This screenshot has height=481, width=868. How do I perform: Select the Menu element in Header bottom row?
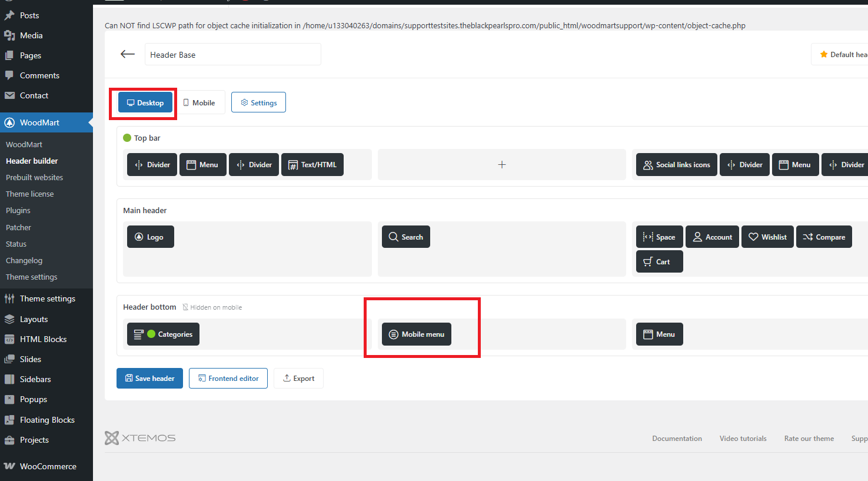(x=660, y=334)
